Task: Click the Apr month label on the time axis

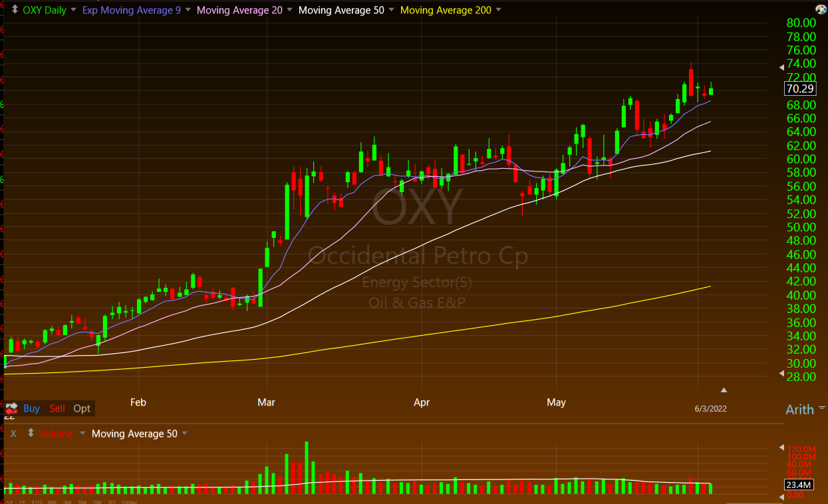Action: (x=421, y=402)
